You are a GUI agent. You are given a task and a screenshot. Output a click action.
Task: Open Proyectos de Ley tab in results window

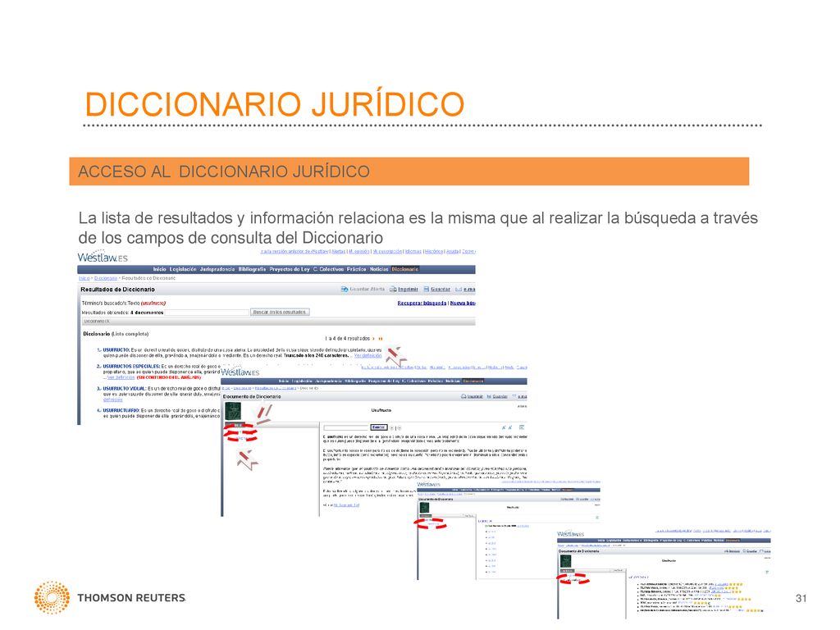[290, 269]
